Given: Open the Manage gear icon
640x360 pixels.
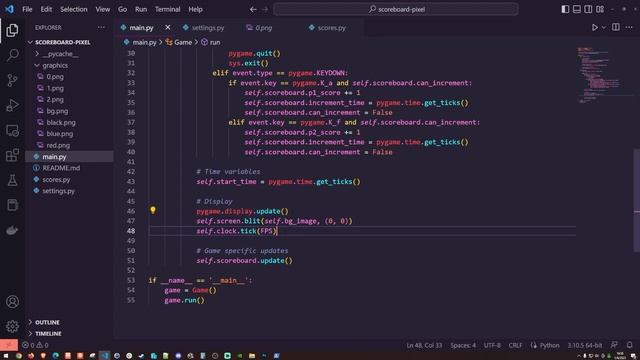Looking at the screenshot, I should coord(12,326).
